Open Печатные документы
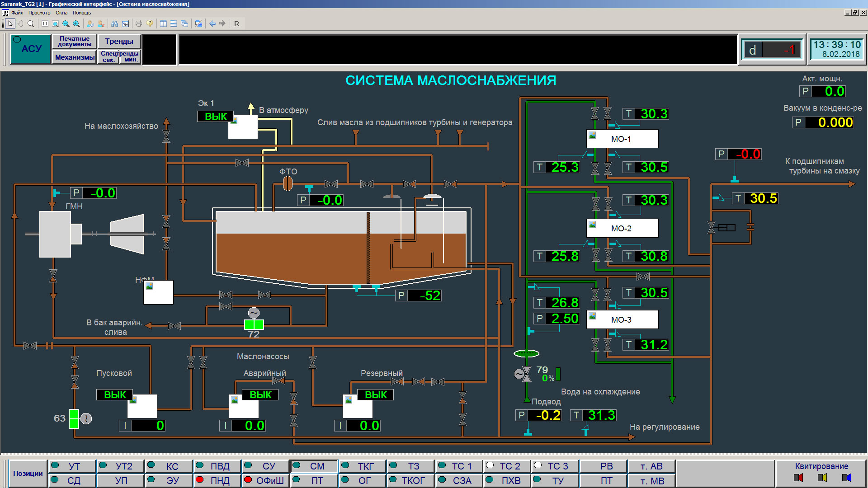The height and width of the screenshot is (488, 868). click(x=75, y=42)
